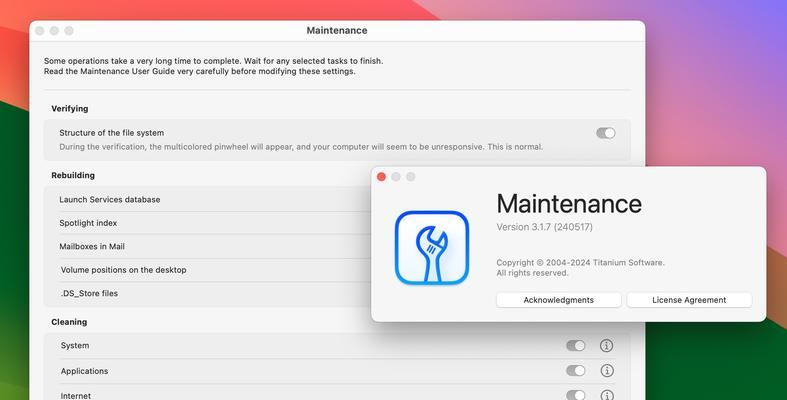Open the Acknowledgments button
Screen dimensions: 787x400
(x=559, y=300)
